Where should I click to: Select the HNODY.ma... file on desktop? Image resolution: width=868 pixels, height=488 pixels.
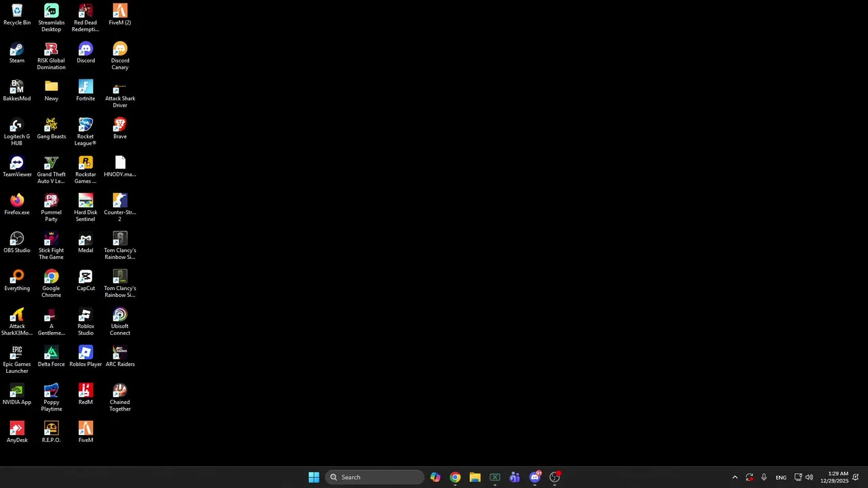tap(120, 167)
